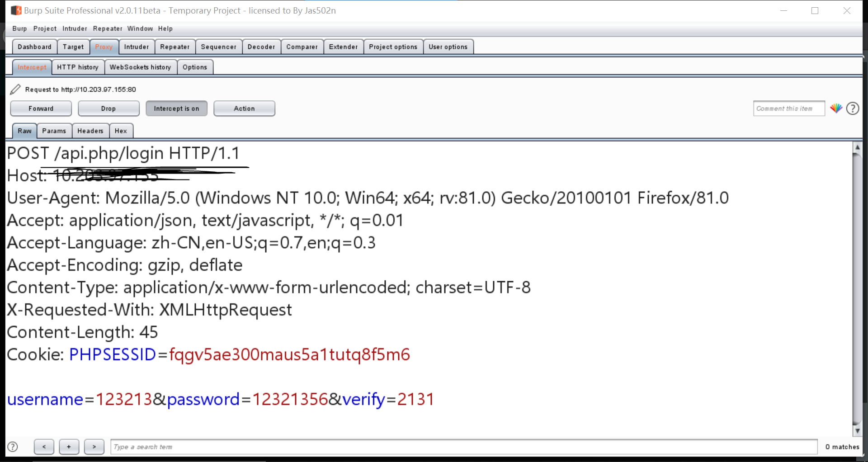Switch to the Intruder tool tab
868x462 pixels.
(x=137, y=47)
